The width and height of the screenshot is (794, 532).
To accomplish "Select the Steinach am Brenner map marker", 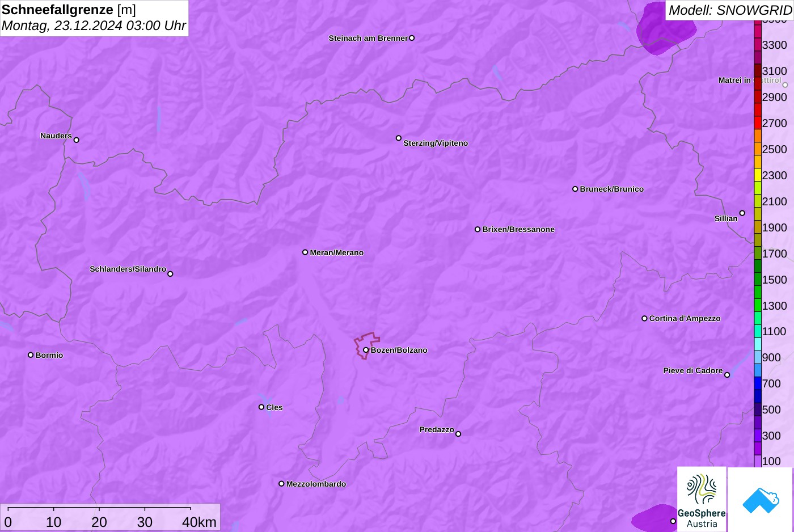I will pyautogui.click(x=412, y=38).
